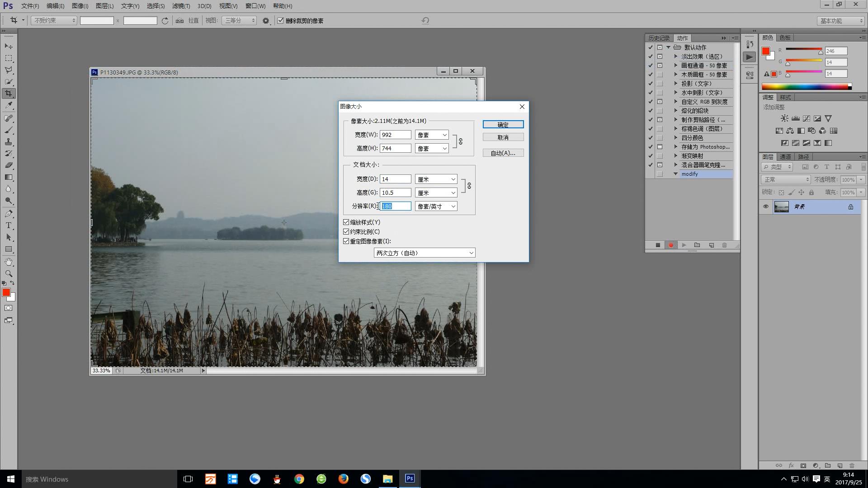Viewport: 868px width, 488px height.
Task: Open document width unit (厘米) dropdown
Action: [436, 179]
